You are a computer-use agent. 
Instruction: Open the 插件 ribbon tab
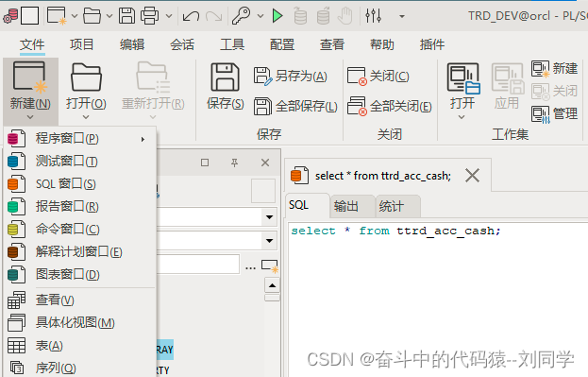click(x=432, y=44)
